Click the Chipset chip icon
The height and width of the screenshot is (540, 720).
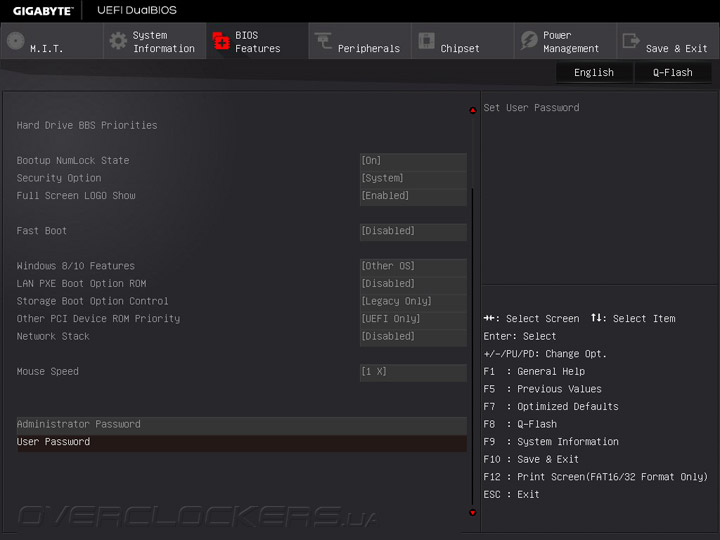tap(426, 41)
